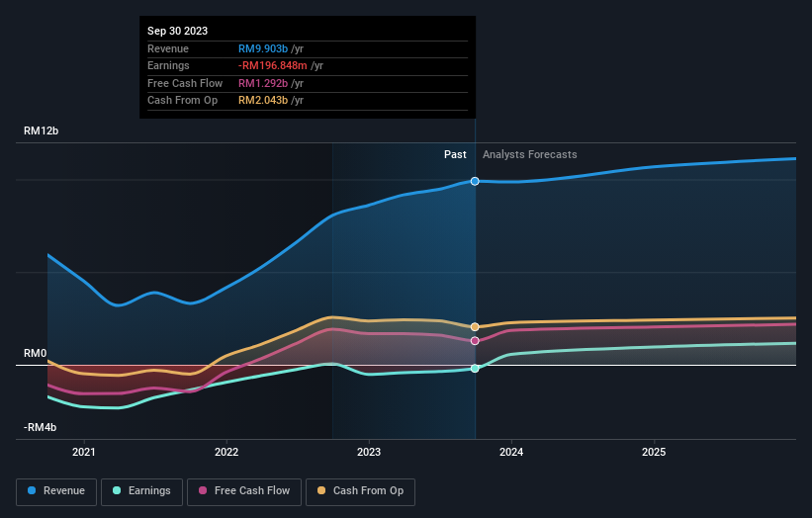Click the RM0 y-axis label

point(36,354)
